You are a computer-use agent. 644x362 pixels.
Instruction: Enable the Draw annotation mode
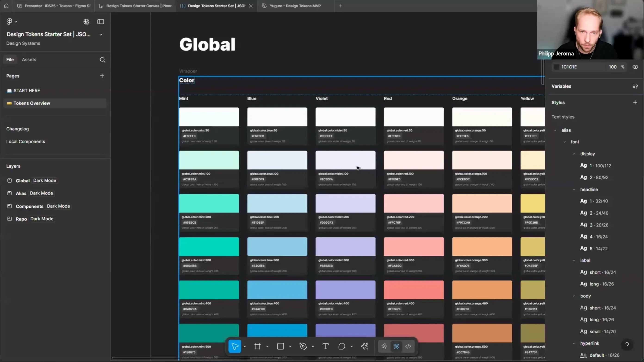[x=384, y=346]
